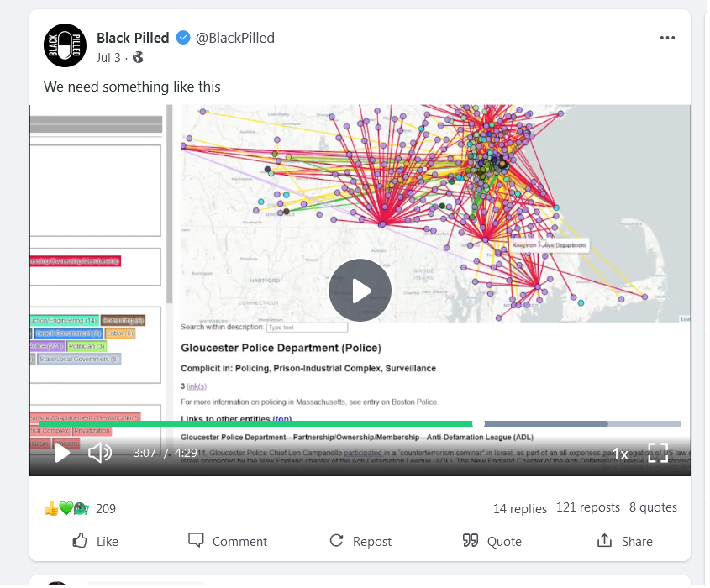Comment on the post
This screenshot has width=710, height=588.
tap(228, 541)
